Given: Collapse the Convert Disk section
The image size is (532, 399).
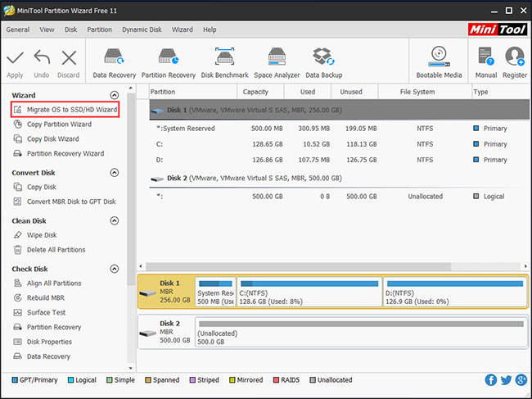Looking at the screenshot, I should click(x=114, y=173).
